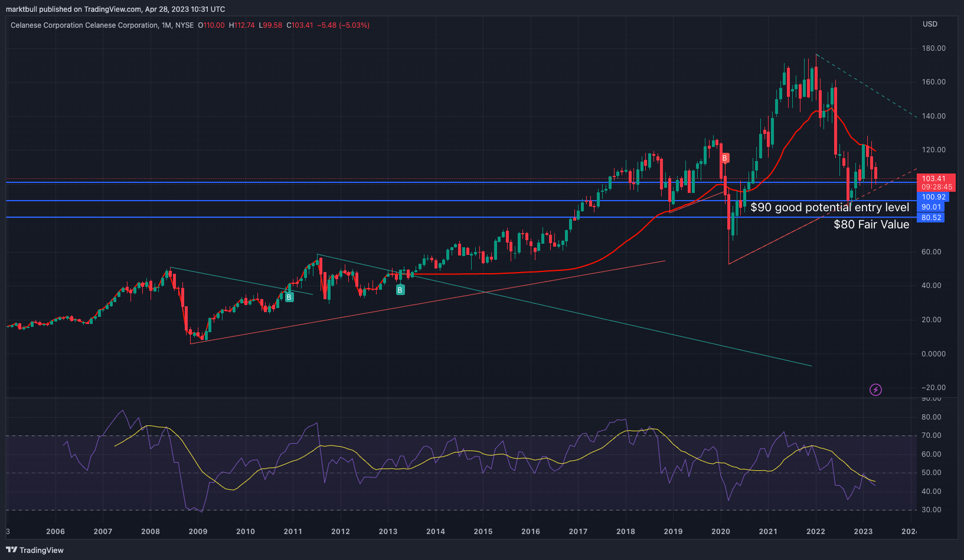Click the 2012 year label on time axis
Image resolution: width=964 pixels, height=560 pixels.
341,531
